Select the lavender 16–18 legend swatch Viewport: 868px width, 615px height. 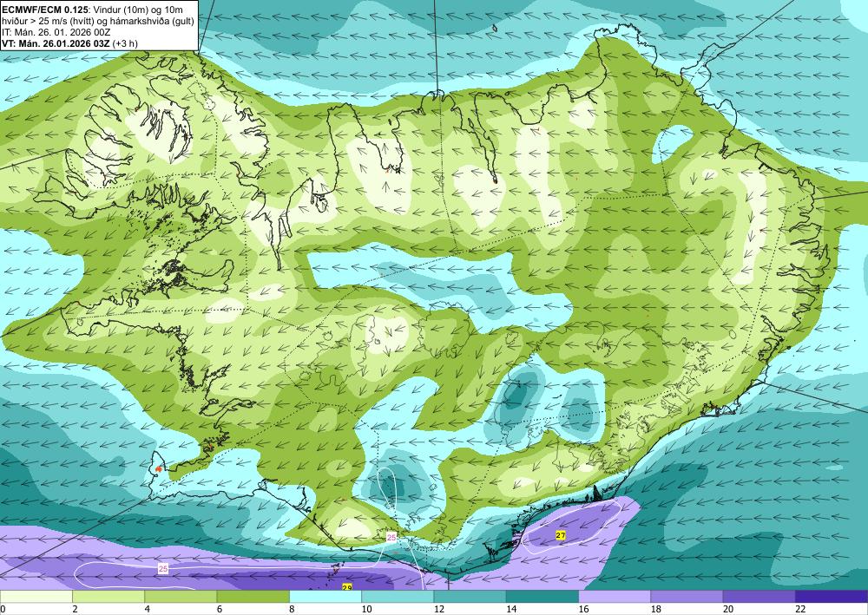pos(615,596)
